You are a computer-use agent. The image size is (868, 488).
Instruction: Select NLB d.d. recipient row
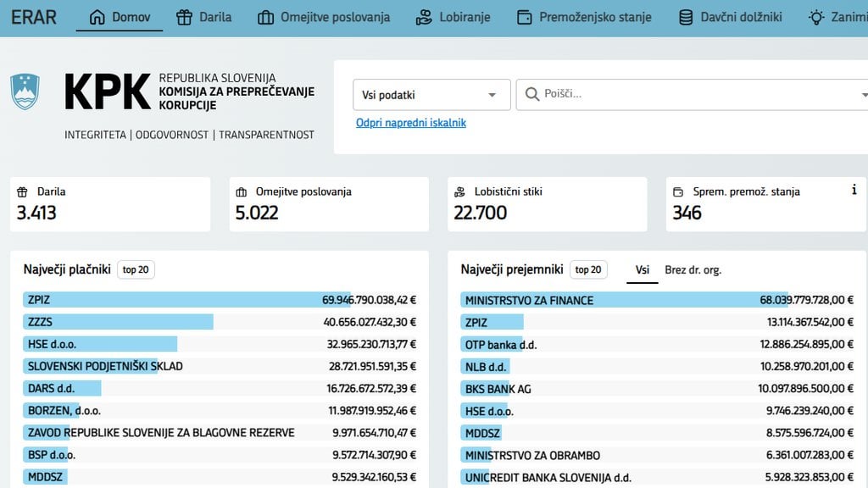657,366
